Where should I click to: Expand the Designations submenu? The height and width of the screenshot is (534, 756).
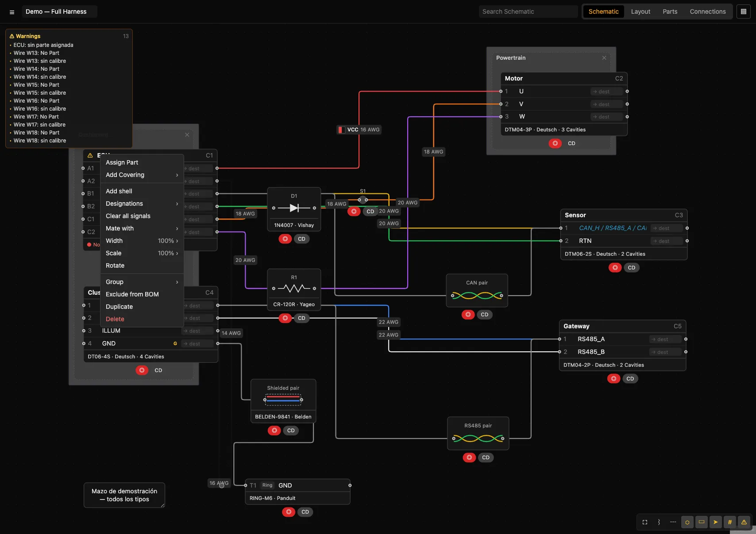click(x=142, y=204)
